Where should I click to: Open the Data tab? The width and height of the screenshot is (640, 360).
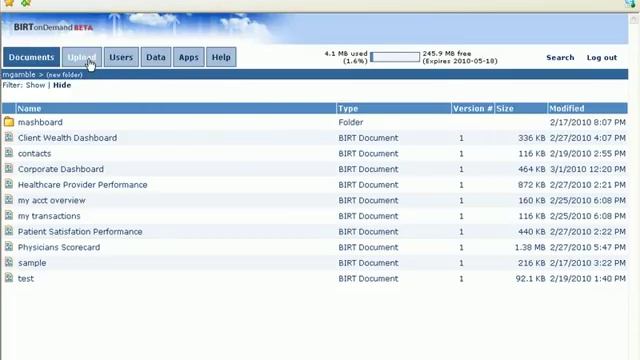[156, 57]
